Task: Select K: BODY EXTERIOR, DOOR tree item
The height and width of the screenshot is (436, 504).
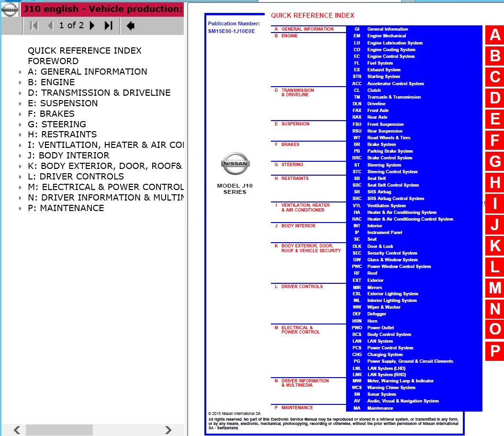Action: click(x=105, y=166)
